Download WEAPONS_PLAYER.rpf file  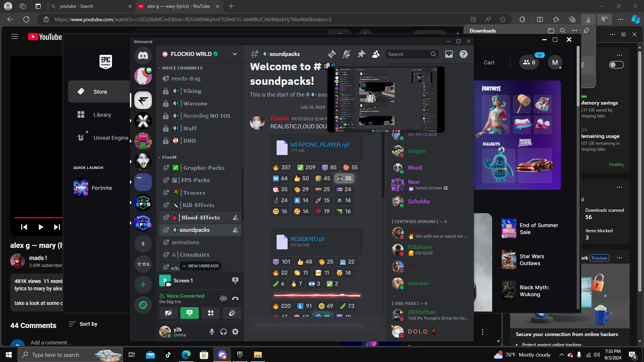[319, 144]
